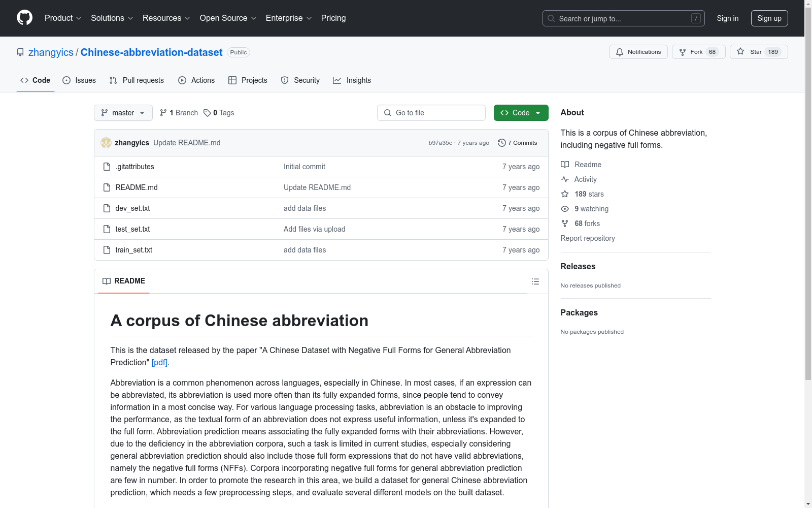Open the Insights tab
Screen dimensions: 812x508
(x=352, y=80)
